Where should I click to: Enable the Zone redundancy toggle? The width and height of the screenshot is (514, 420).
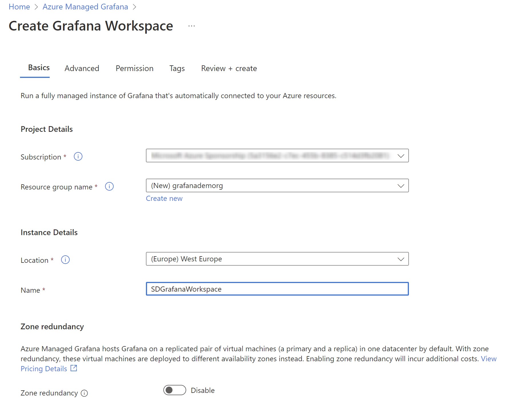[x=174, y=390]
